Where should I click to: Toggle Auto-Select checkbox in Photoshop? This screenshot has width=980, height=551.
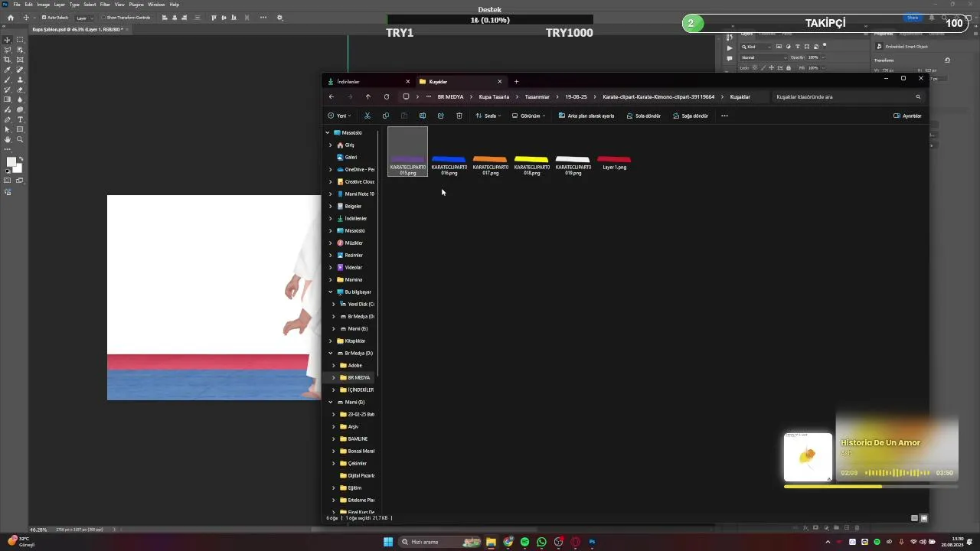44,18
